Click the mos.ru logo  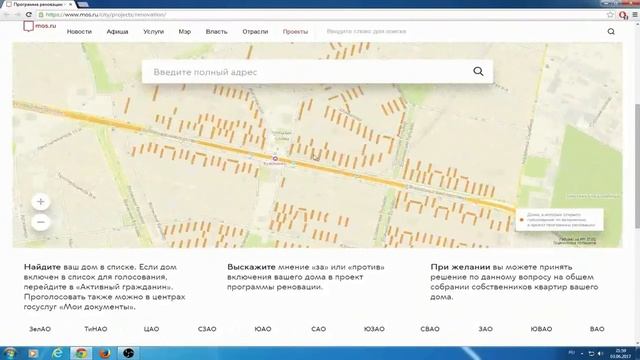pyautogui.click(x=40, y=26)
